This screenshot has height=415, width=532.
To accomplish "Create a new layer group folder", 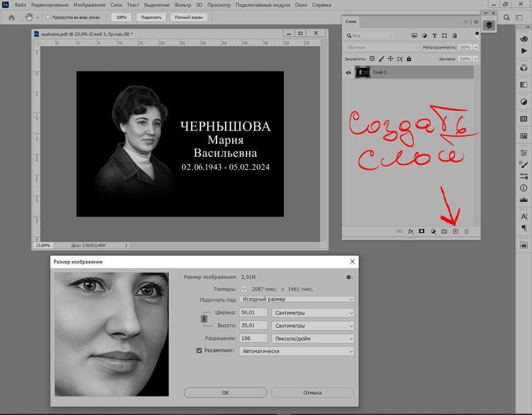I will click(444, 231).
